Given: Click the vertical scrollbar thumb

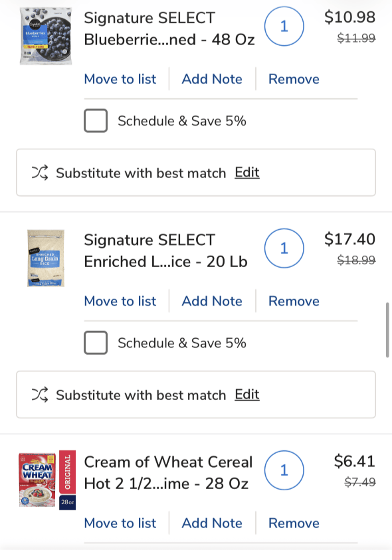Looking at the screenshot, I should 387,330.
